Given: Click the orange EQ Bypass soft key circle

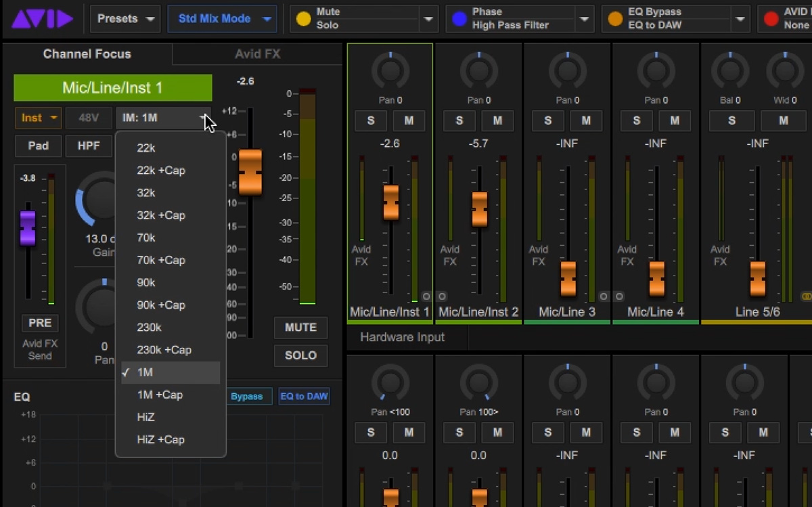Looking at the screenshot, I should pos(615,19).
